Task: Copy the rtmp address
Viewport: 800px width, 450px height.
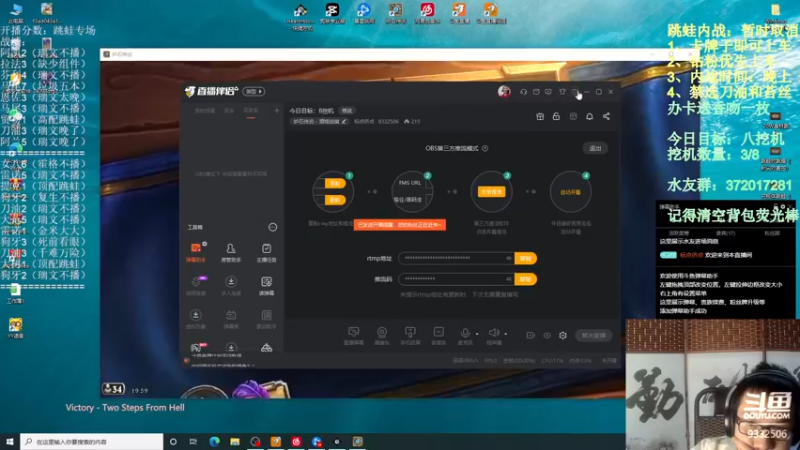Action: point(526,258)
